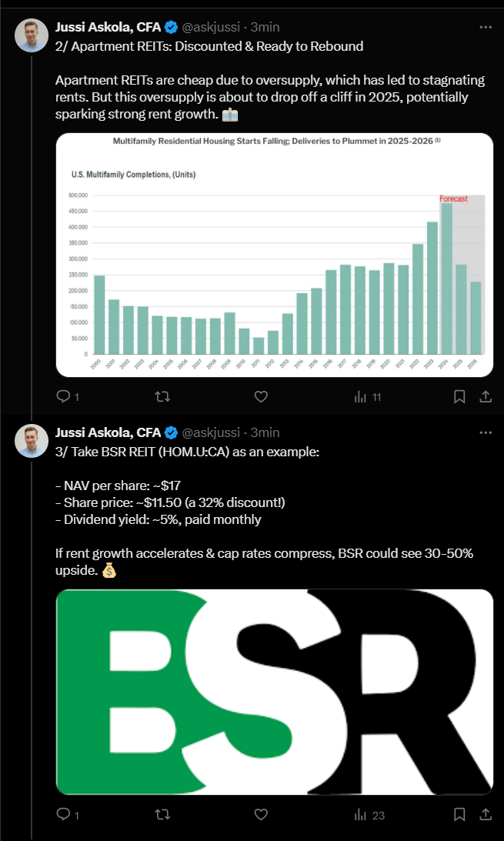Like the Apartment REITs tweet
The width and height of the screenshot is (504, 841).
click(x=261, y=396)
